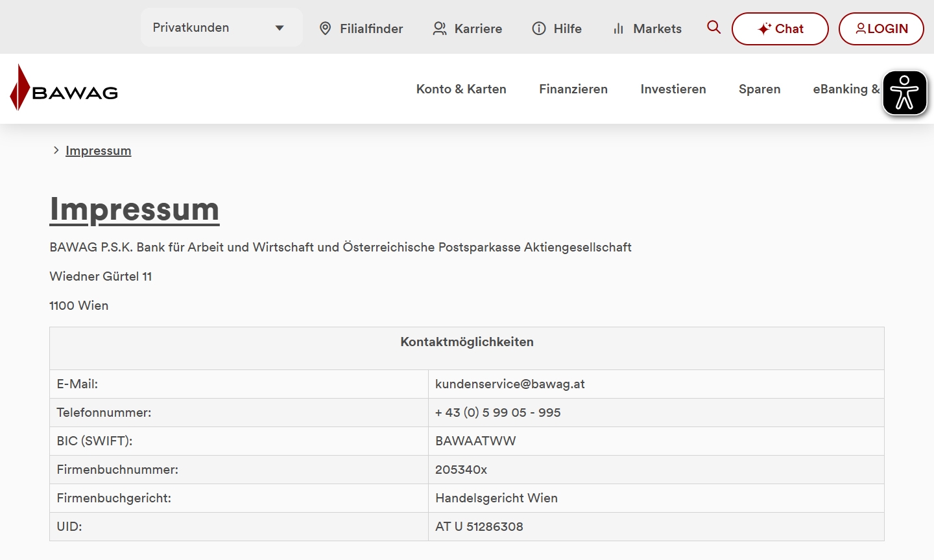The height and width of the screenshot is (560, 934).
Task: Click the Hilfe link text
Action: click(568, 29)
